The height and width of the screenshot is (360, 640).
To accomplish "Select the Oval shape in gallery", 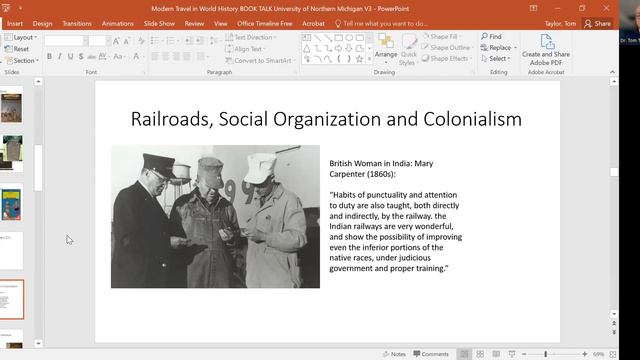I will tap(349, 38).
